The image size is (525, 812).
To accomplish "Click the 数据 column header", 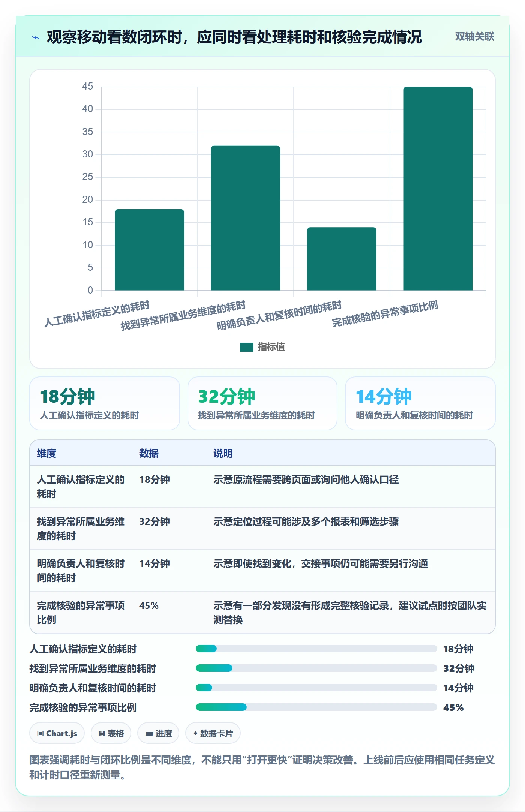I will point(149,453).
